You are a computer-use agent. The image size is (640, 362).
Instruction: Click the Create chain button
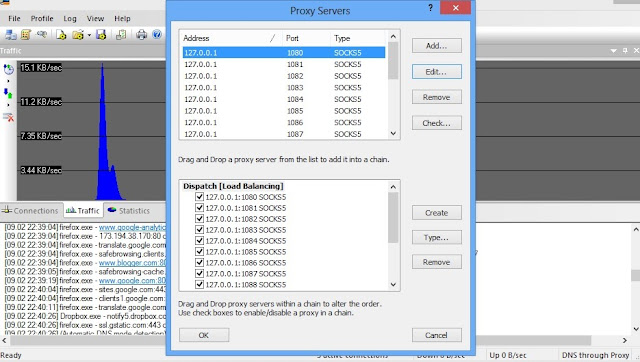(436, 213)
